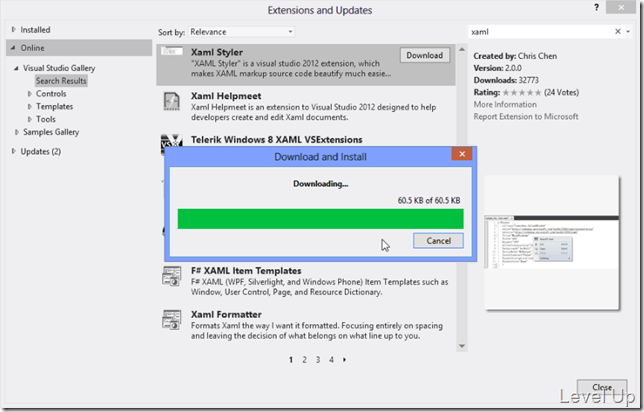Click Report Extension to Microsoft link

point(526,117)
